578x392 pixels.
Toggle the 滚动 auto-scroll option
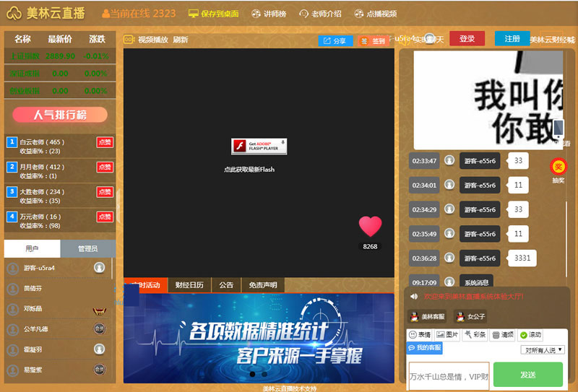click(530, 335)
